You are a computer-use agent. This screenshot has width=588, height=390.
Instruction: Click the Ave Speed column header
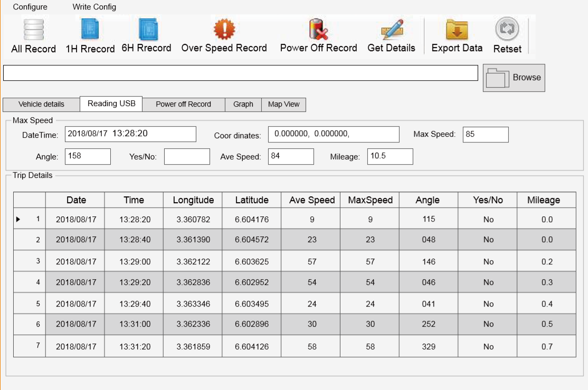(x=311, y=200)
